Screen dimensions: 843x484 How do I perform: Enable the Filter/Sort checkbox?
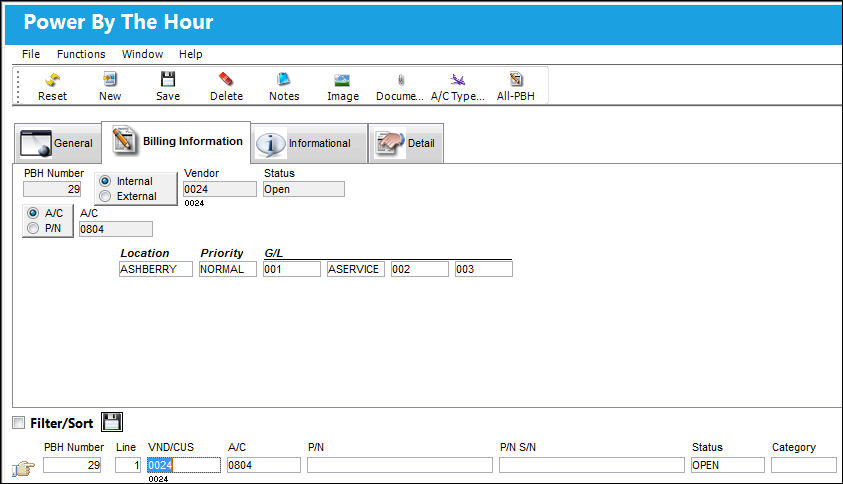click(x=19, y=423)
